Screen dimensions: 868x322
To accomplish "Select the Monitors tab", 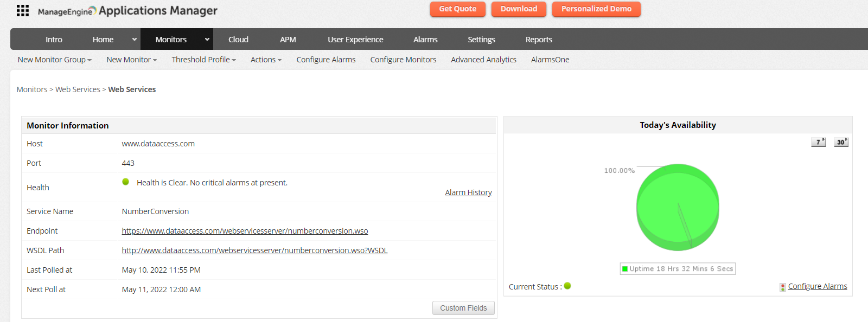I will pyautogui.click(x=171, y=40).
